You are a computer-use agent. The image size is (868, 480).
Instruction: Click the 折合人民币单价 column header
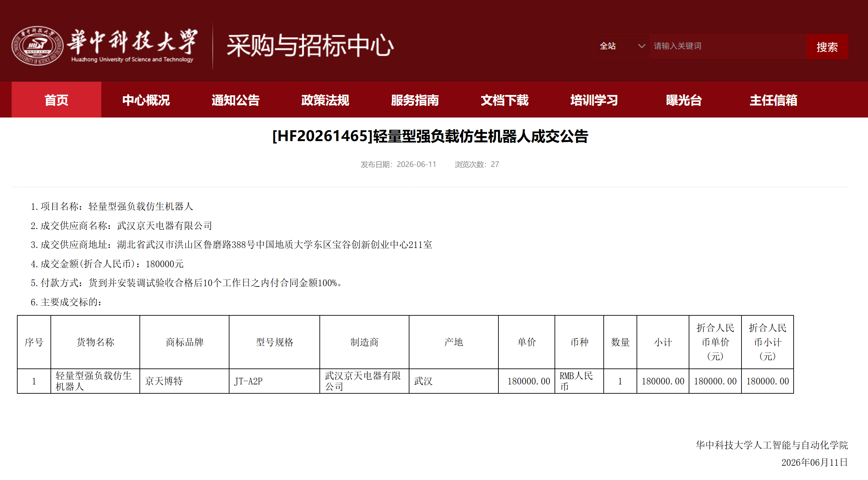coord(715,342)
